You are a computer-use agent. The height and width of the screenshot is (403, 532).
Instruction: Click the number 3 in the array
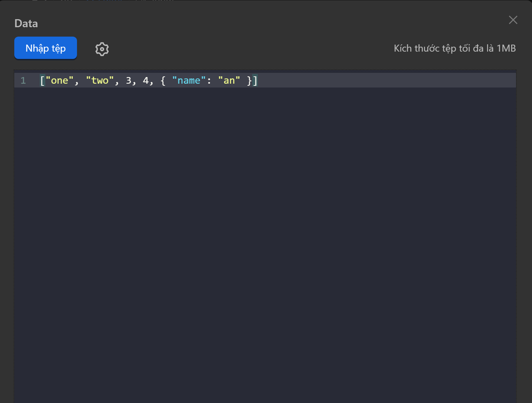pyautogui.click(x=129, y=81)
